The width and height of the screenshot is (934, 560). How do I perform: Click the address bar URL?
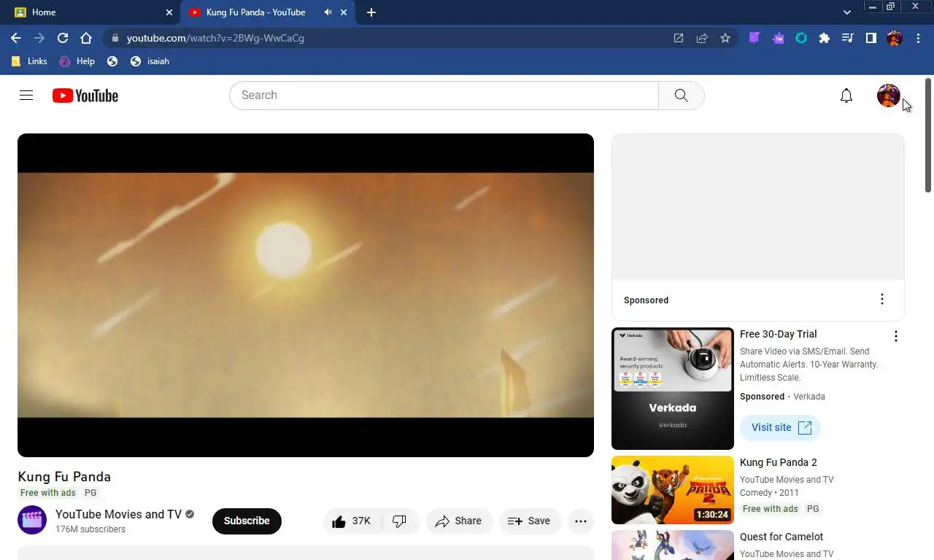pos(215,38)
